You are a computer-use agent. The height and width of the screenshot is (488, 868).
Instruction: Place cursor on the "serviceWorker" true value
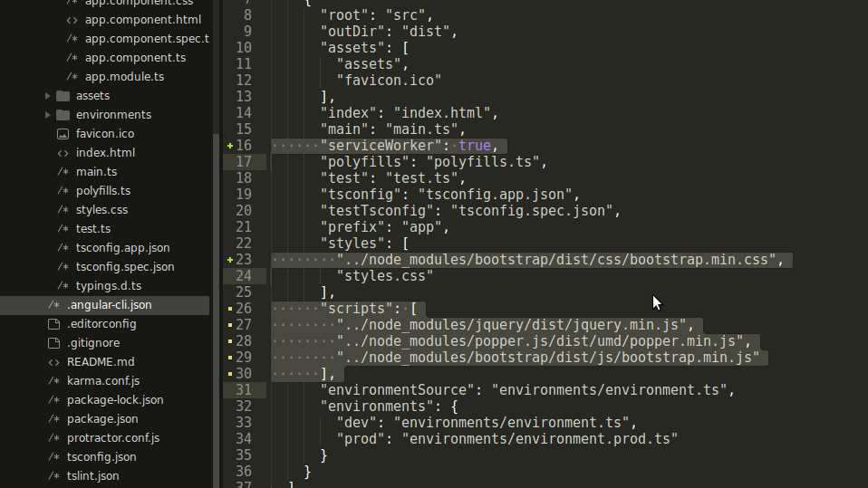click(x=474, y=146)
